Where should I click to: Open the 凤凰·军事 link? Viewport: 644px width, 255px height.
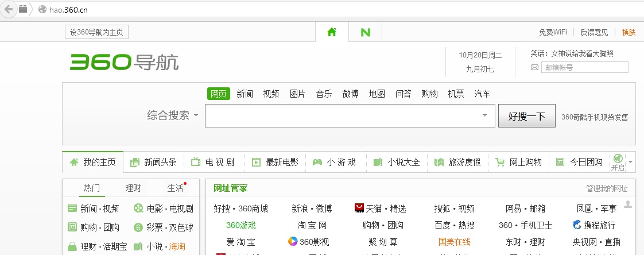(x=596, y=208)
